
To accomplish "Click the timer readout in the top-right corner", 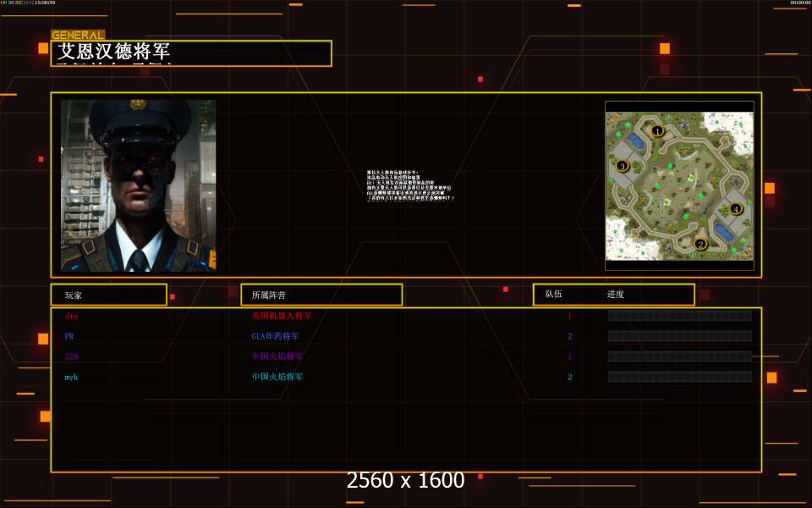I will click(x=799, y=3).
